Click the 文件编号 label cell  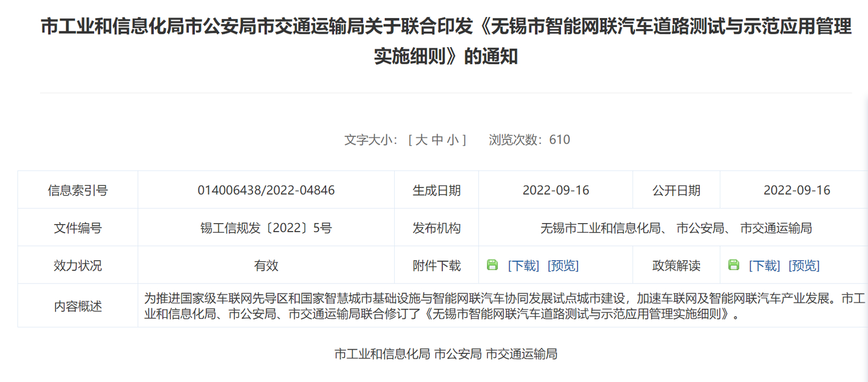coord(78,228)
